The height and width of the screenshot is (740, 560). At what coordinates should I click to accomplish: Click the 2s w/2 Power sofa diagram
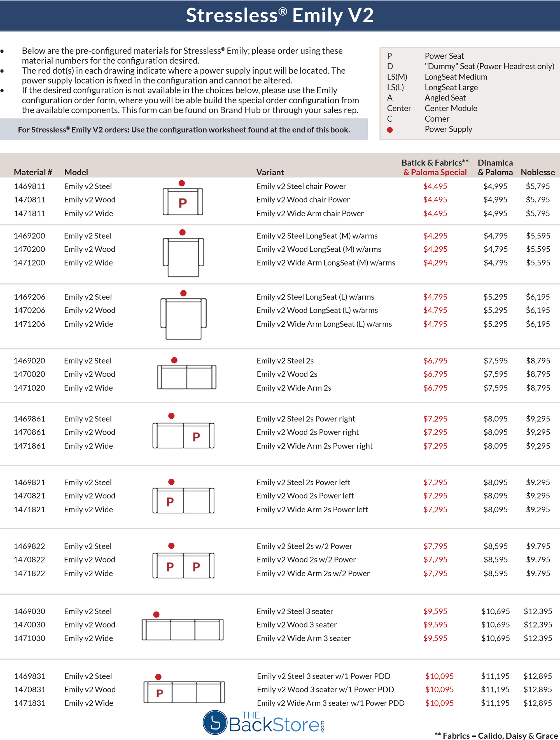pyautogui.click(x=183, y=565)
